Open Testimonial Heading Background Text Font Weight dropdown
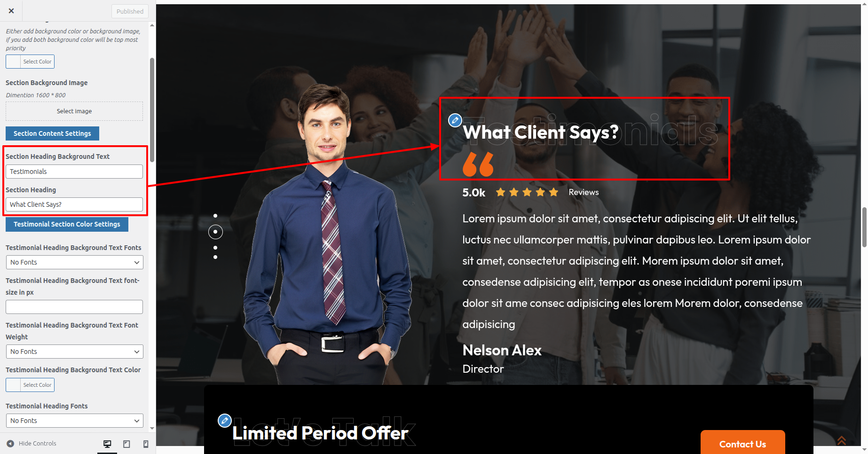 (74, 352)
